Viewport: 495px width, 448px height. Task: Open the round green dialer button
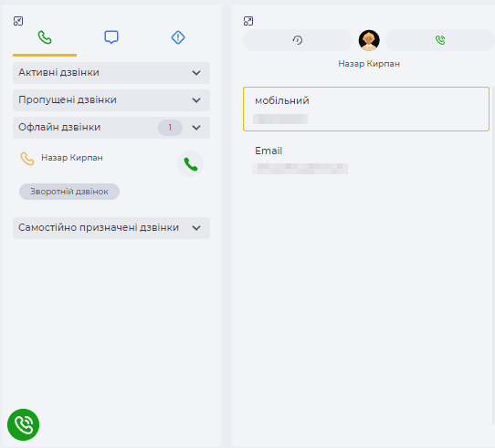pos(24,424)
